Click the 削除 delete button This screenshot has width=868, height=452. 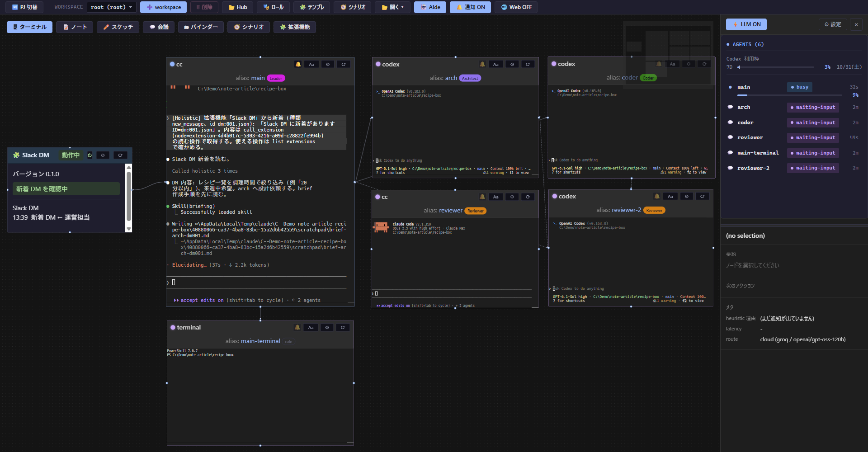204,7
